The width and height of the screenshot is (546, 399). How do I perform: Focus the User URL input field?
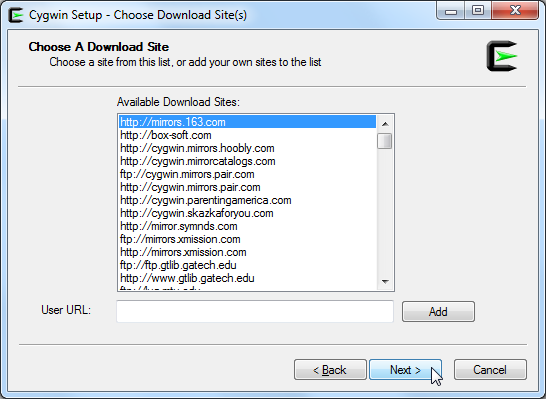tap(255, 311)
